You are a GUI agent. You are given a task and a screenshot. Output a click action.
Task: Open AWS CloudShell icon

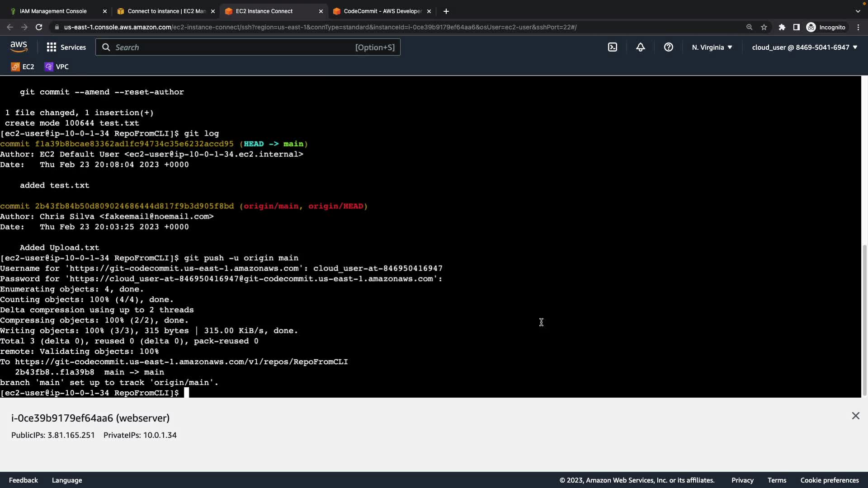pyautogui.click(x=613, y=47)
